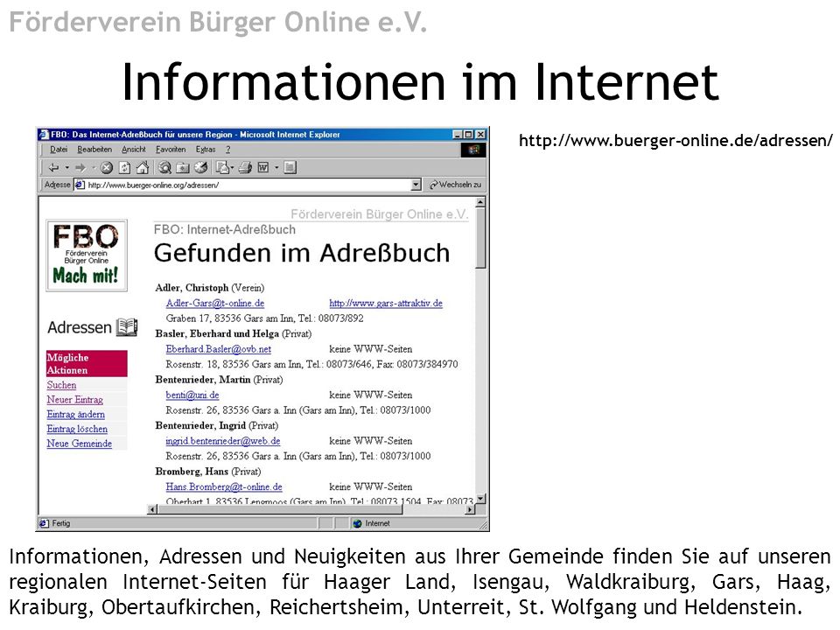Click the Mögliche Aktionen heading
Image resolution: width=840 pixels, height=630 pixels.
pos(87,364)
